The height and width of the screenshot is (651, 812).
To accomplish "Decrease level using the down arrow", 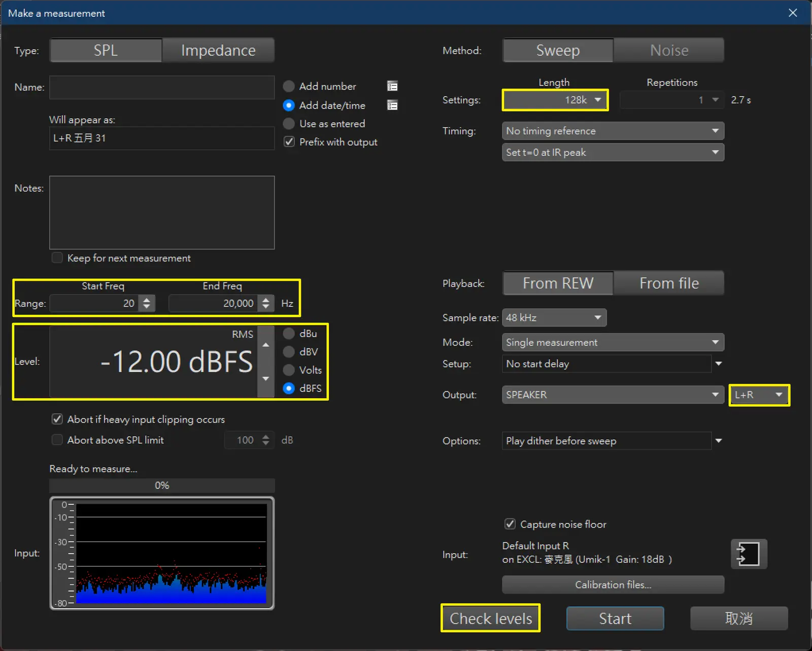I will [265, 379].
